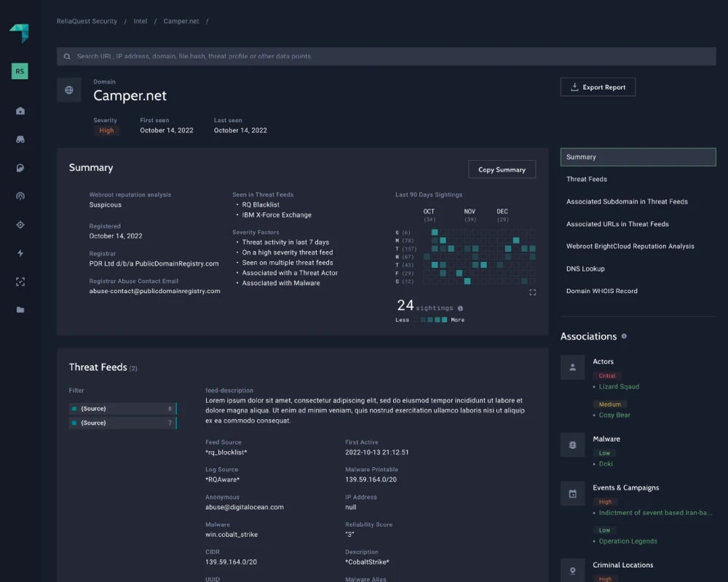This screenshot has width=728, height=582.
Task: Click the abuse-contact@publicdomainregistry.com email
Action: click(154, 291)
